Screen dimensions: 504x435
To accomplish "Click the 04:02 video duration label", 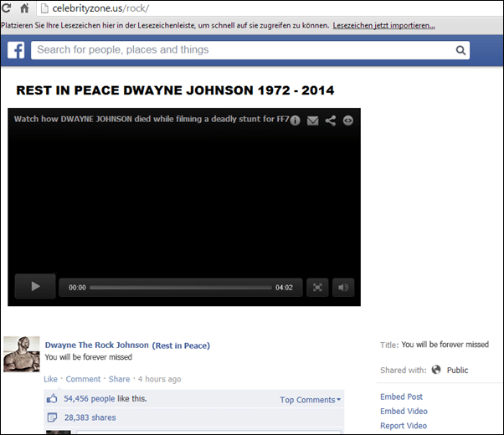I will [284, 288].
